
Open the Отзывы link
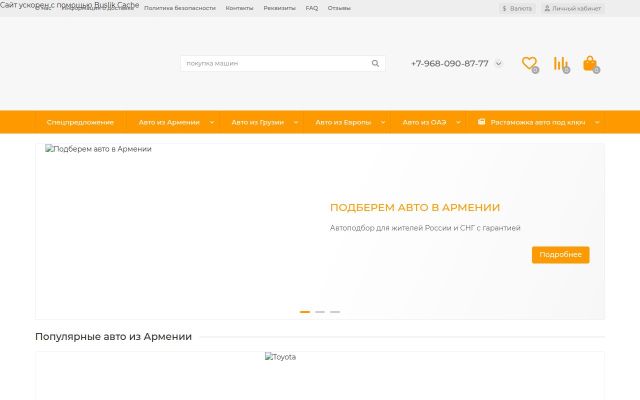point(339,8)
